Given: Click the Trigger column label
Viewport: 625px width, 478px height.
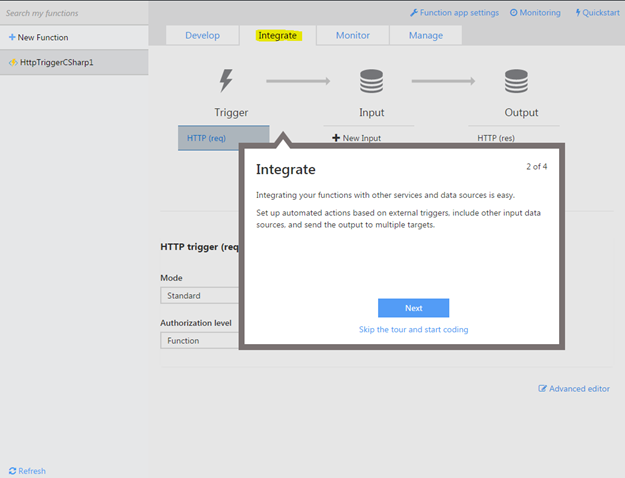Looking at the screenshot, I should (x=231, y=112).
